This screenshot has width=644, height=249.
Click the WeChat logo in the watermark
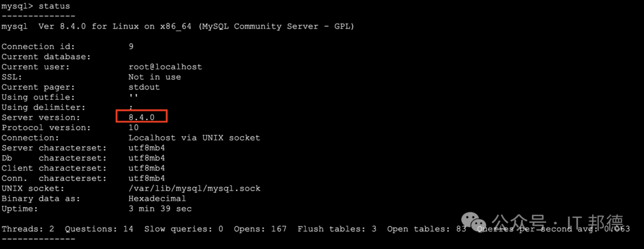pos(475,221)
